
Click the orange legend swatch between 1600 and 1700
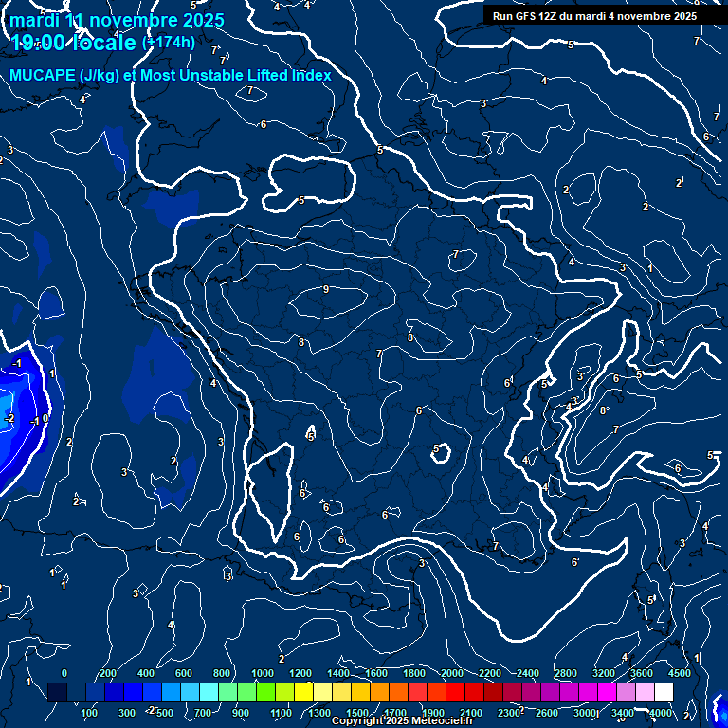(x=380, y=692)
